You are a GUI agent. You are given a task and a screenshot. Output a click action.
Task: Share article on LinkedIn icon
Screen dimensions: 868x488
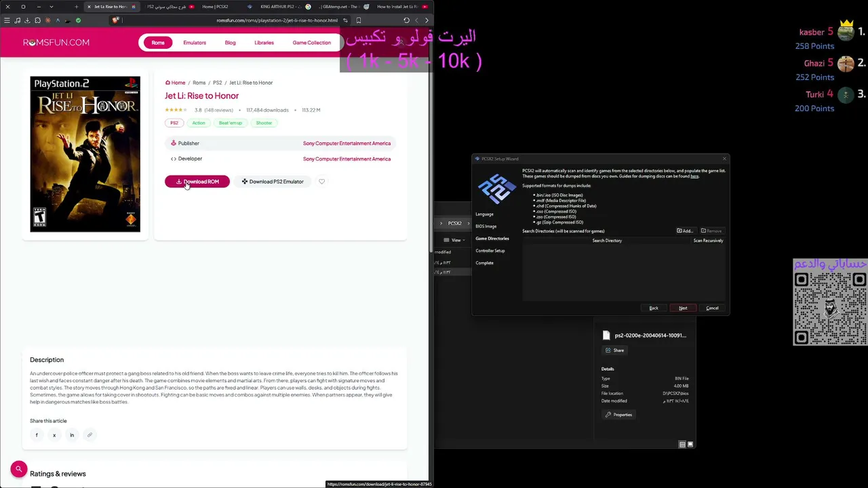point(72,435)
